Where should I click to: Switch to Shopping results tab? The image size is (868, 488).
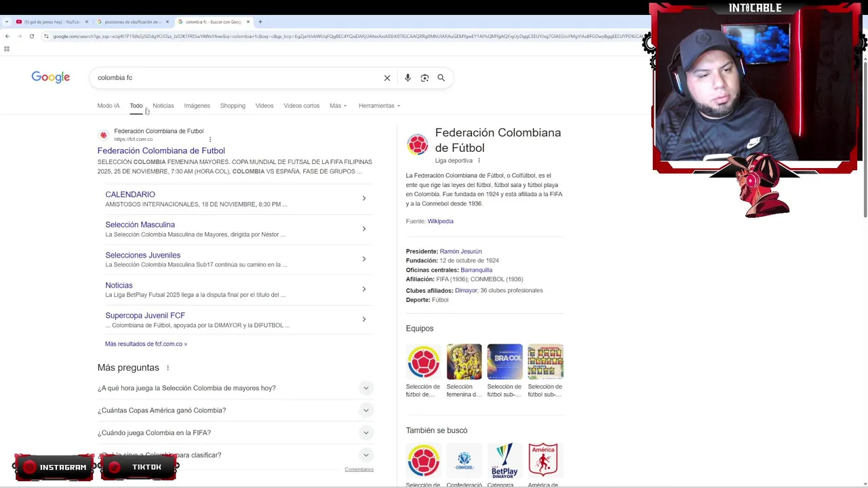(x=233, y=106)
